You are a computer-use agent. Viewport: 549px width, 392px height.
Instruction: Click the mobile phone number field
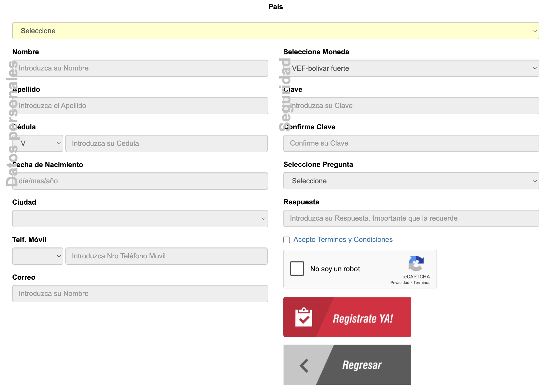pos(167,256)
